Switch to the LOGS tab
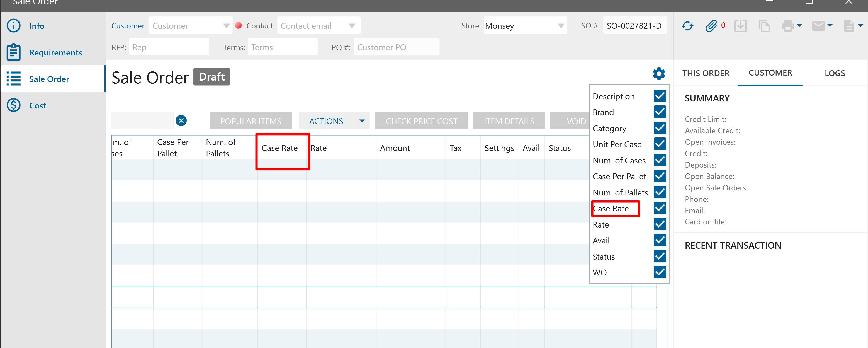 [x=834, y=73]
